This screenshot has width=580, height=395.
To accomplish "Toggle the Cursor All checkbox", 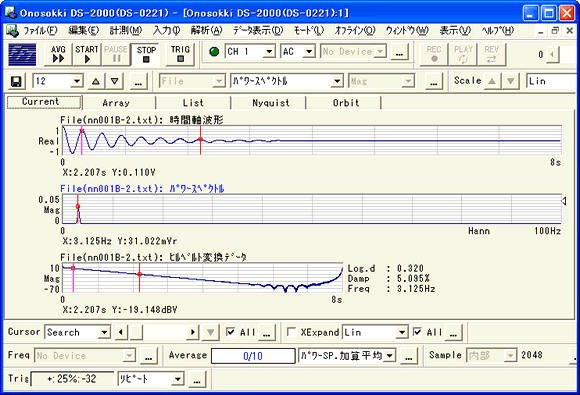I will [230, 332].
